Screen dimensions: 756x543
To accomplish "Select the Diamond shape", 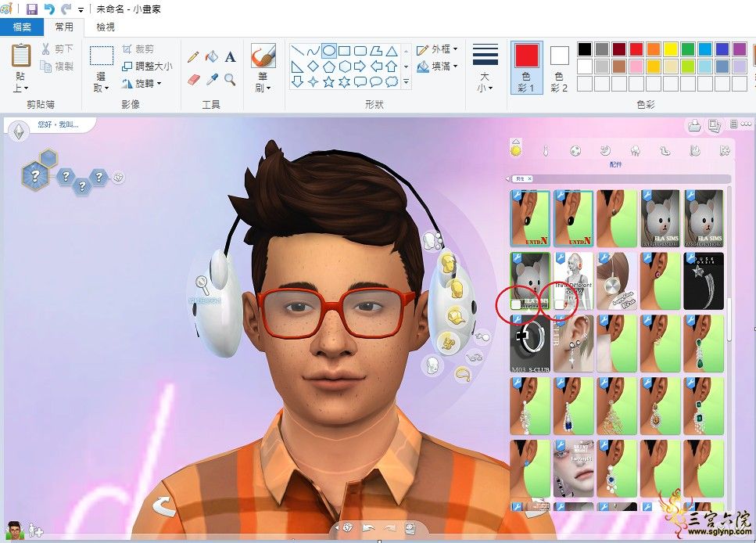I will pyautogui.click(x=314, y=67).
